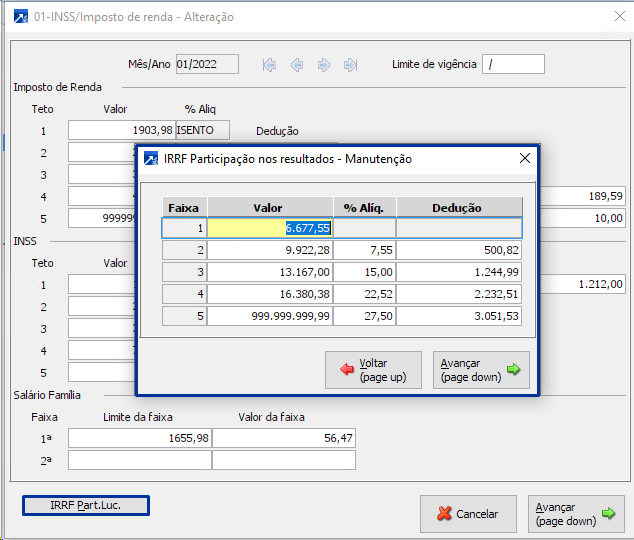Open the IRRF Part.Luc. button
The image size is (634, 540).
(x=85, y=506)
